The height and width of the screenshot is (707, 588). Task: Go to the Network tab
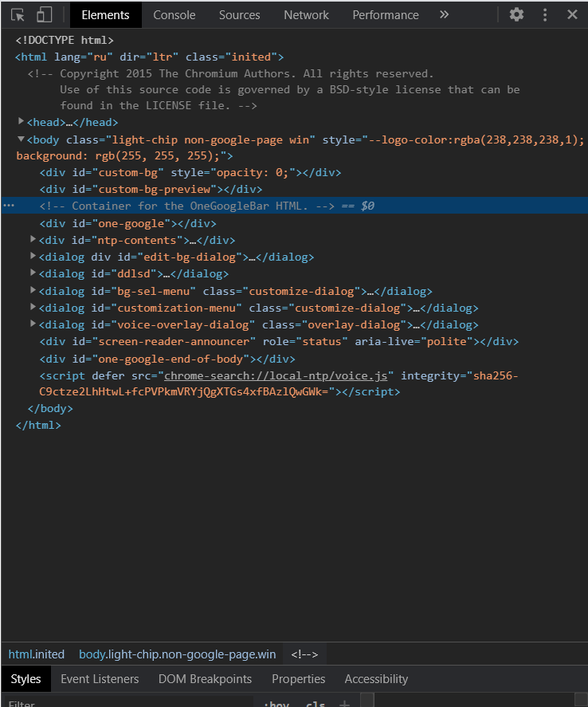306,15
